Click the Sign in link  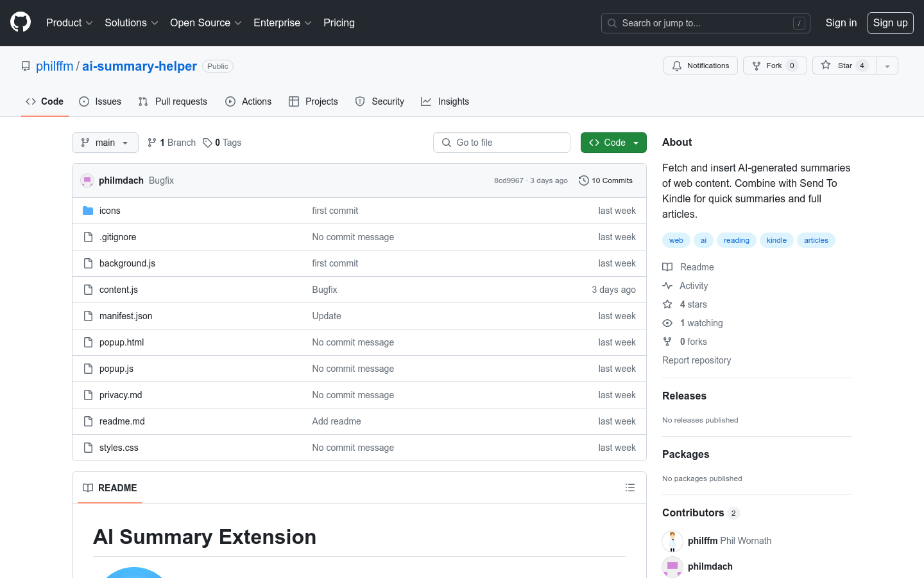[x=841, y=22]
